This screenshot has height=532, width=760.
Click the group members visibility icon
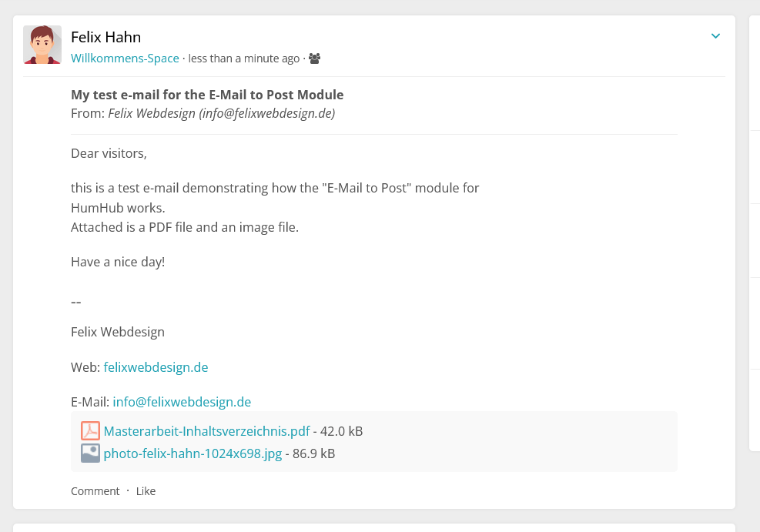[x=314, y=59]
